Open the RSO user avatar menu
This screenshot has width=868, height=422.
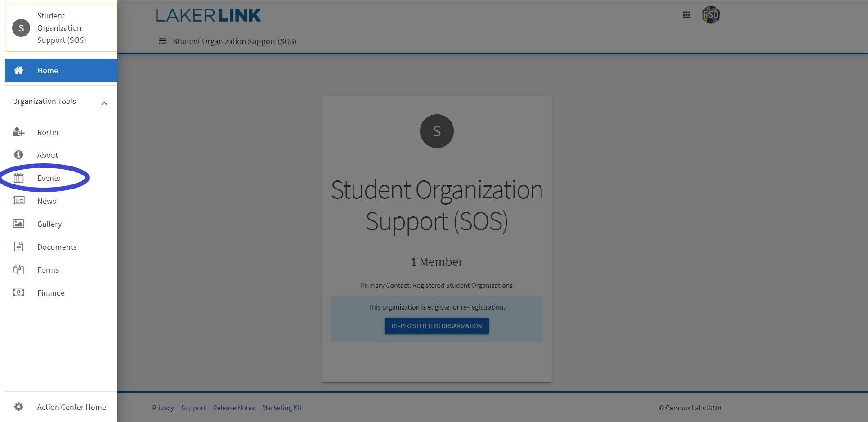711,15
